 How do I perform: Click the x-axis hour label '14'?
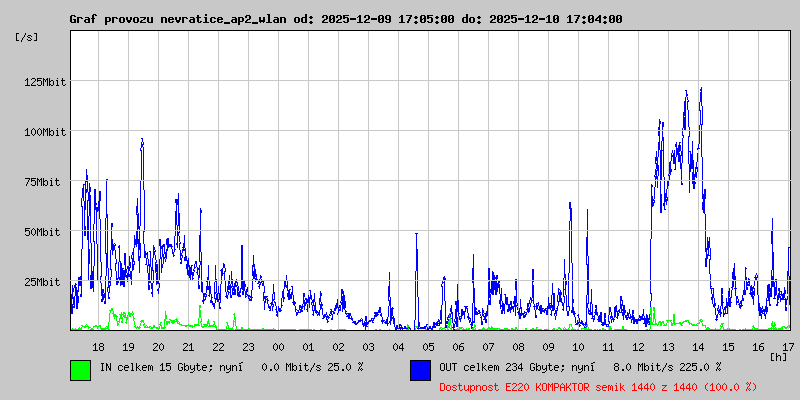[x=698, y=347]
